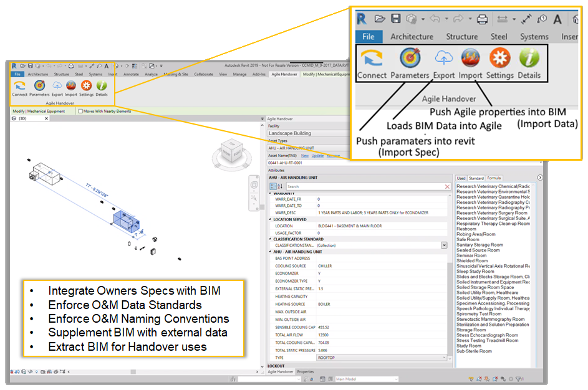Collapse the AHU - AIR HANDLING UNIT group in the grid
Viewport: 588px width, 390px height.
click(x=271, y=252)
